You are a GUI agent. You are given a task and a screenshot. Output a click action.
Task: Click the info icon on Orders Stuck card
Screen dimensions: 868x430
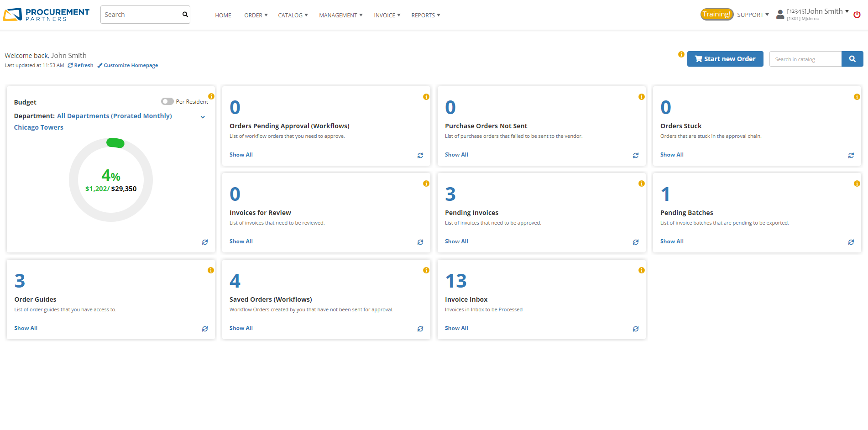857,96
